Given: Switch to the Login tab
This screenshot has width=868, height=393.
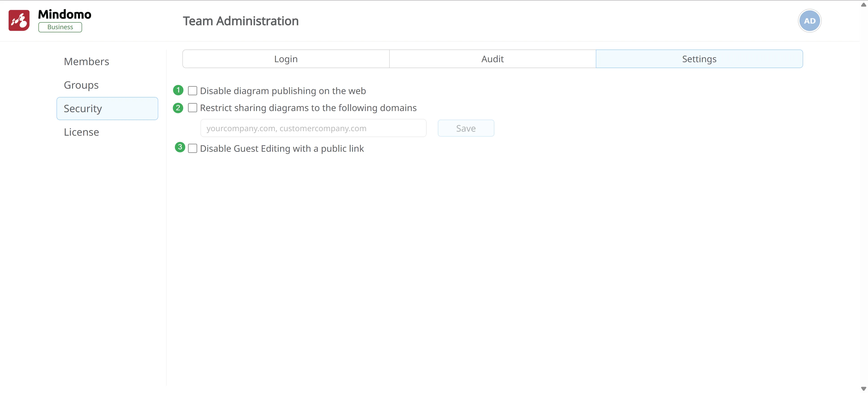Looking at the screenshot, I should pyautogui.click(x=286, y=59).
